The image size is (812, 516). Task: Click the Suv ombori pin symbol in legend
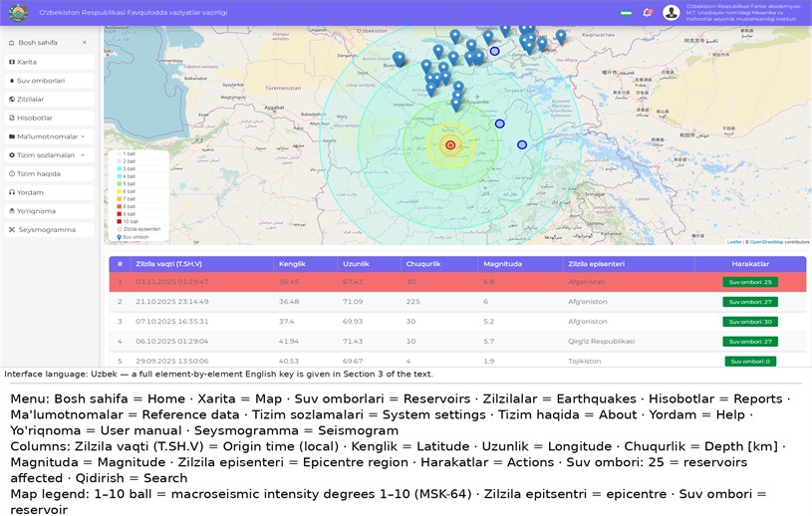click(x=120, y=237)
